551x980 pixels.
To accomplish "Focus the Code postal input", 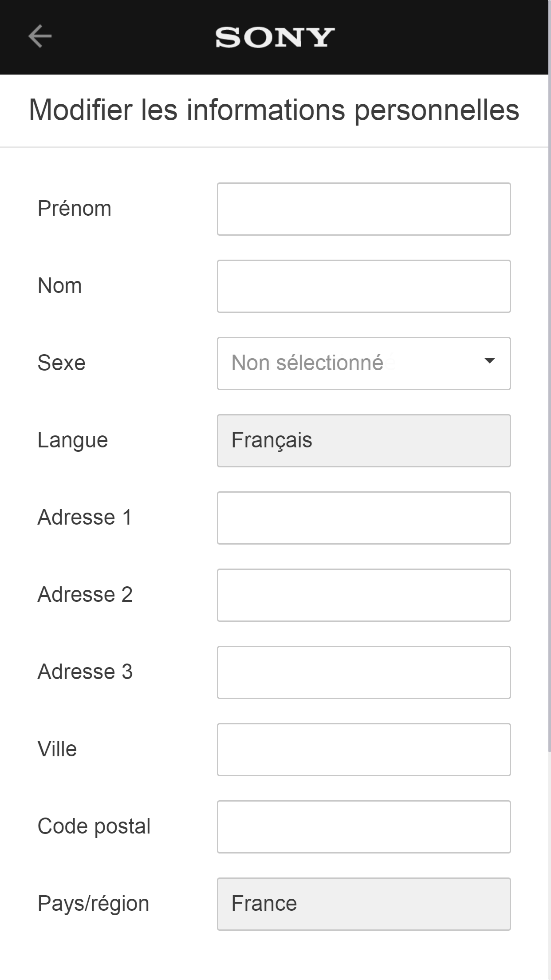I will pos(364,827).
